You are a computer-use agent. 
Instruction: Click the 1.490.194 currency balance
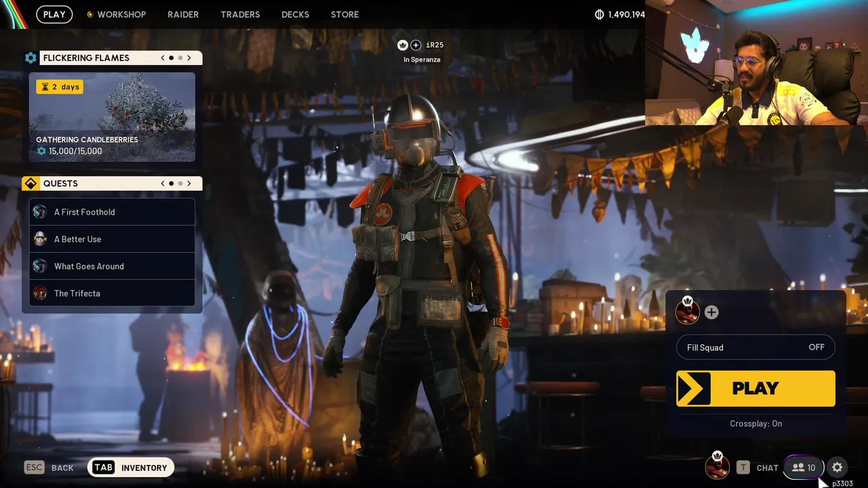click(x=626, y=14)
